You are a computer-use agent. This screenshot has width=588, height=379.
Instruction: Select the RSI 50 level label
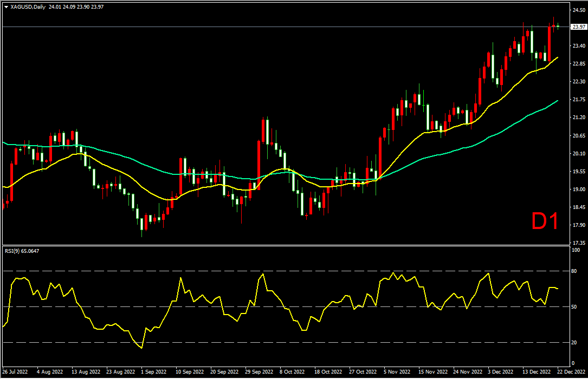[x=574, y=307]
